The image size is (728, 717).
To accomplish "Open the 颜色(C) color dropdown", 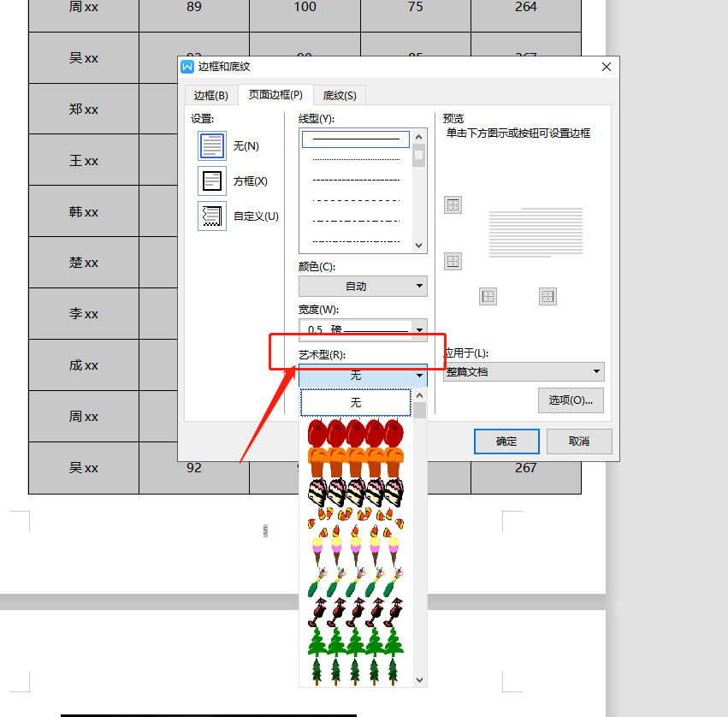I will click(363, 287).
